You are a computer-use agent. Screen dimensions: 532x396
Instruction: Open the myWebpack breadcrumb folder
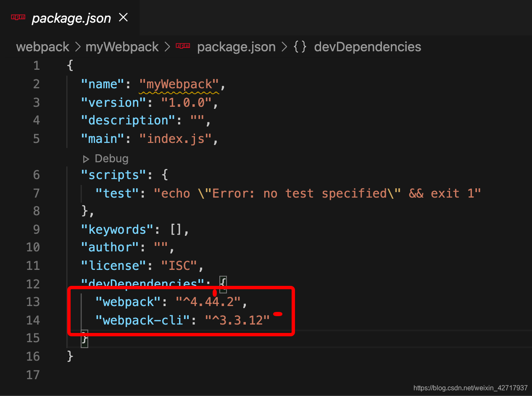tap(122, 47)
